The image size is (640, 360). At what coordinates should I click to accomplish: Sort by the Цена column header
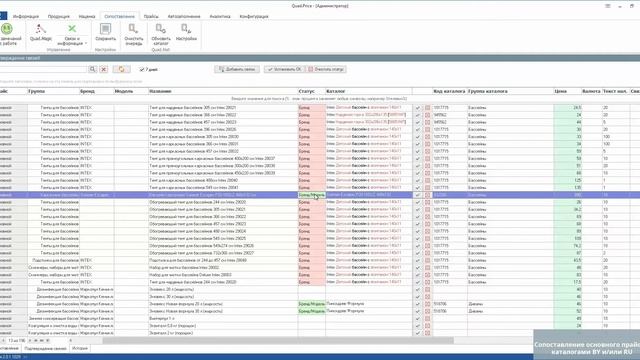click(x=567, y=91)
